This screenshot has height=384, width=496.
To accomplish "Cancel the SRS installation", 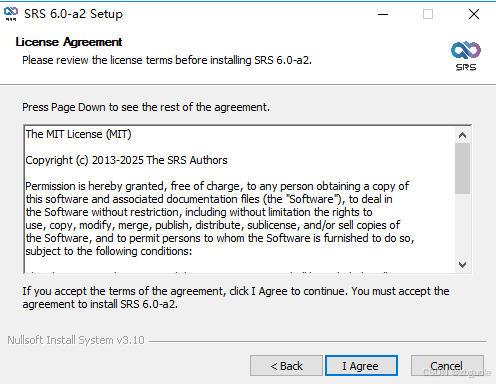I will (x=447, y=366).
